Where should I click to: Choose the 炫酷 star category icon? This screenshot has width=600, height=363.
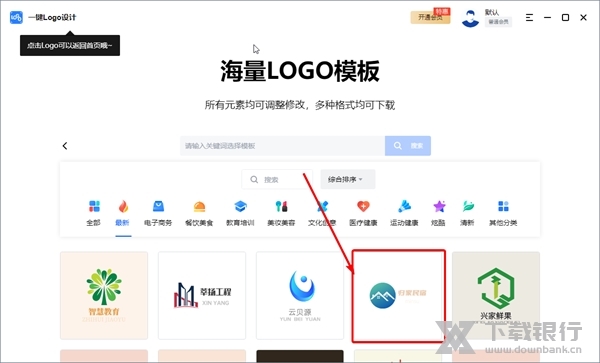tap(439, 206)
